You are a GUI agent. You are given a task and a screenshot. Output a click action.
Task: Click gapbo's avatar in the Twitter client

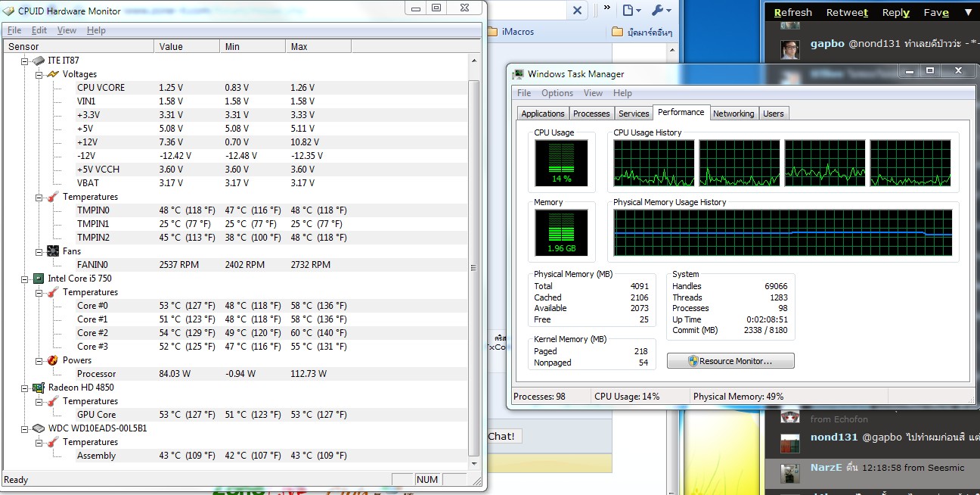790,49
